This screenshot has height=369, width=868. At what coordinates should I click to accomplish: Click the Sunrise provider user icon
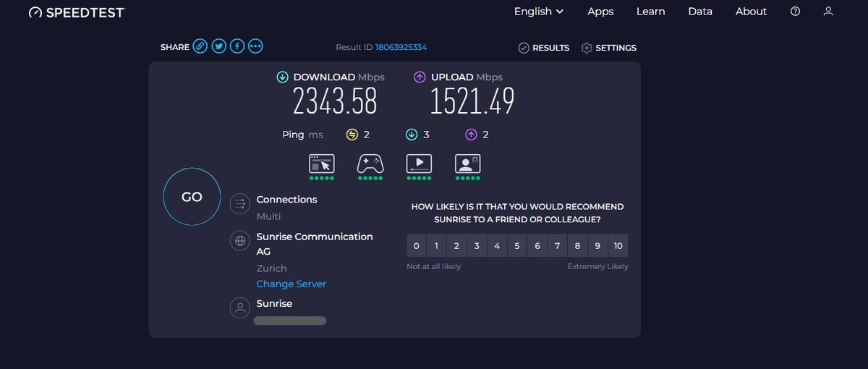coord(239,308)
